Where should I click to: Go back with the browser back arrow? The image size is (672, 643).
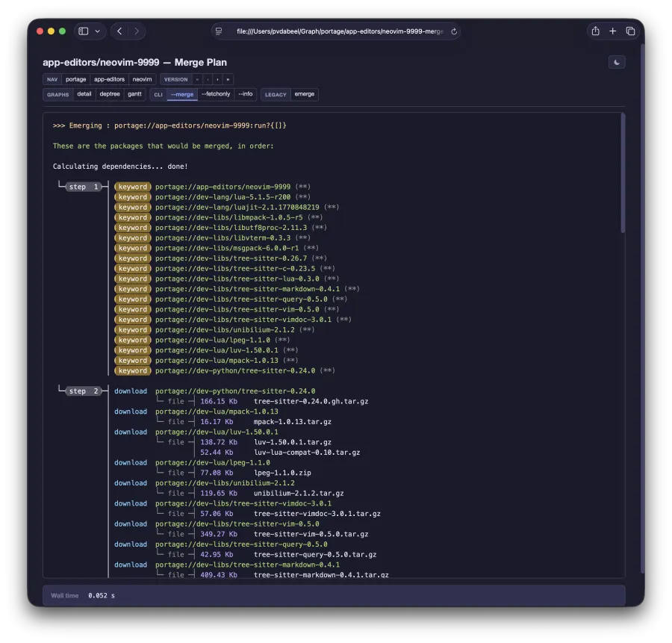click(x=119, y=31)
